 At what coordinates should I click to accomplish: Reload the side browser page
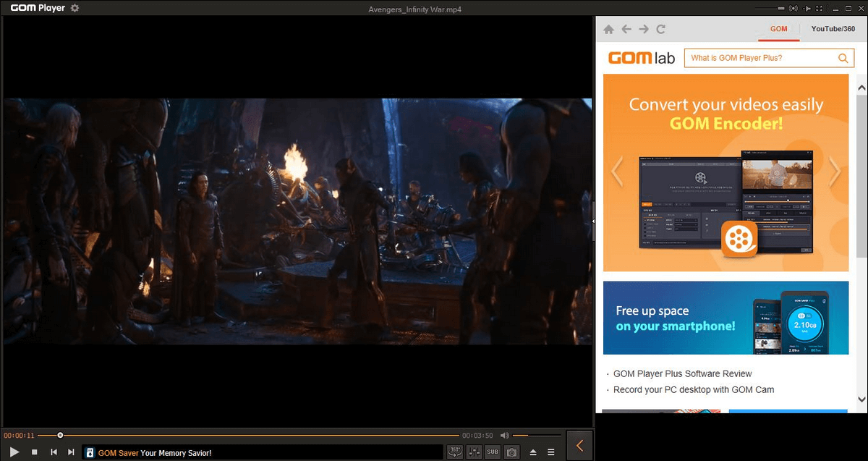[661, 30]
